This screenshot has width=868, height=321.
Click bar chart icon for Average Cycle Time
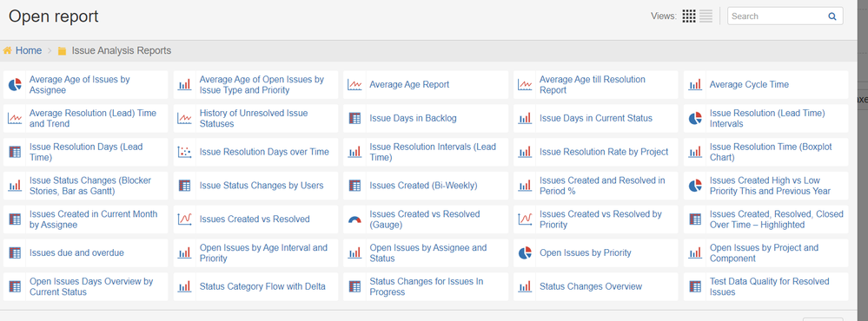tap(695, 84)
